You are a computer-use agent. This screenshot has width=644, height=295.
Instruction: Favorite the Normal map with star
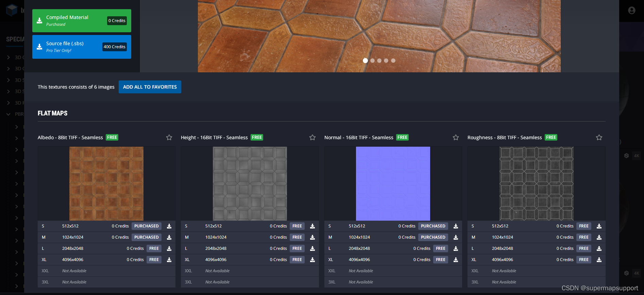[456, 137]
